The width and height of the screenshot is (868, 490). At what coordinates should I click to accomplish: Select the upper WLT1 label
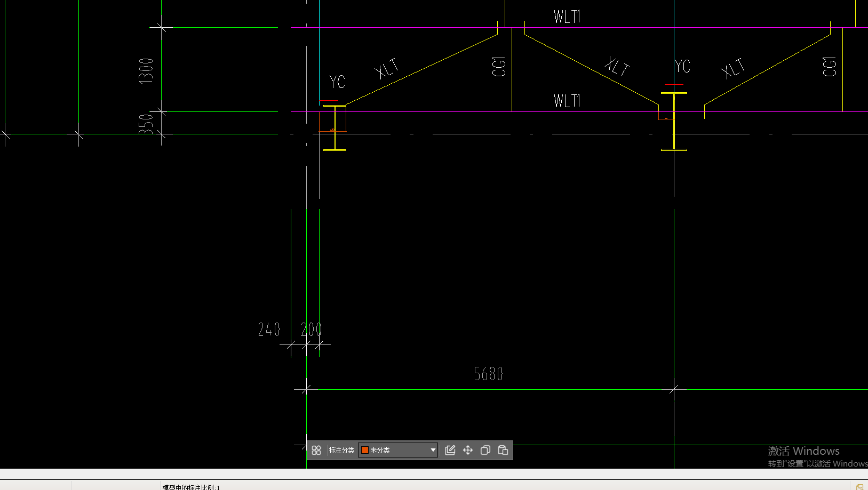(567, 17)
